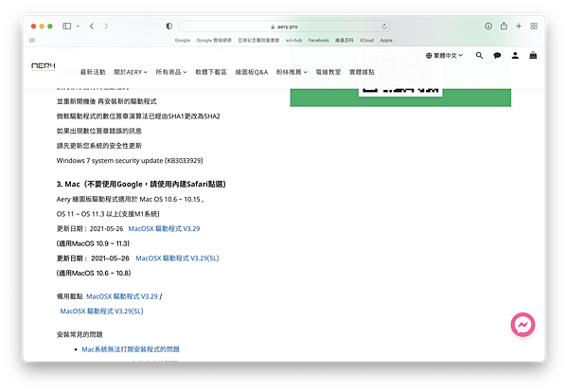Image resolution: width=568 pixels, height=392 pixels.
Task: Show the Safari downloads list
Action: click(x=488, y=27)
